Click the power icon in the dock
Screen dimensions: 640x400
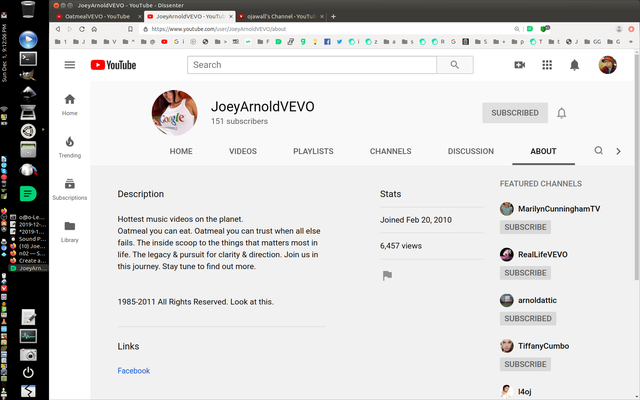tap(28, 373)
